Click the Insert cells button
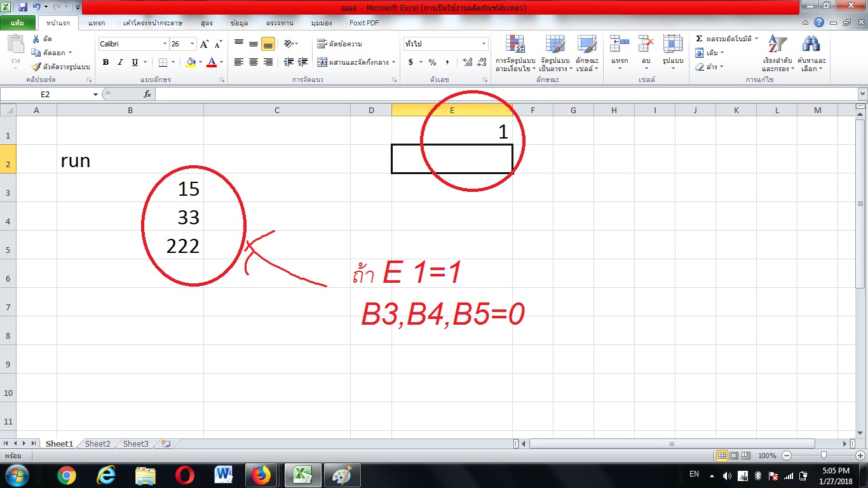This screenshot has width=868, height=488. pos(620,53)
